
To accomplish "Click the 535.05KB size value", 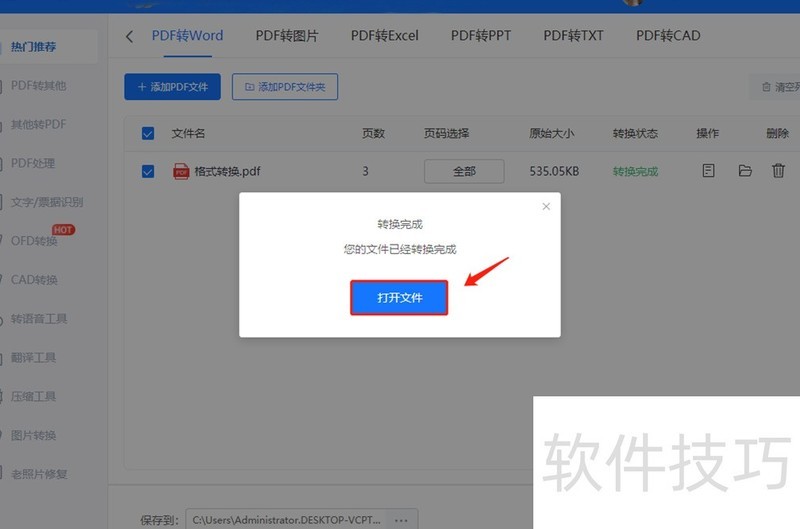I will pyautogui.click(x=554, y=171).
